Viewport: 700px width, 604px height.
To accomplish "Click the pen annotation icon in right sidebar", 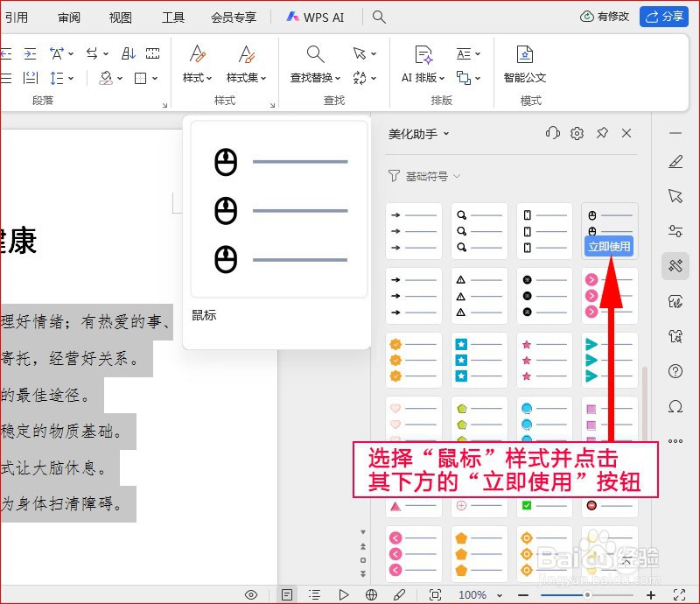I will [x=675, y=161].
